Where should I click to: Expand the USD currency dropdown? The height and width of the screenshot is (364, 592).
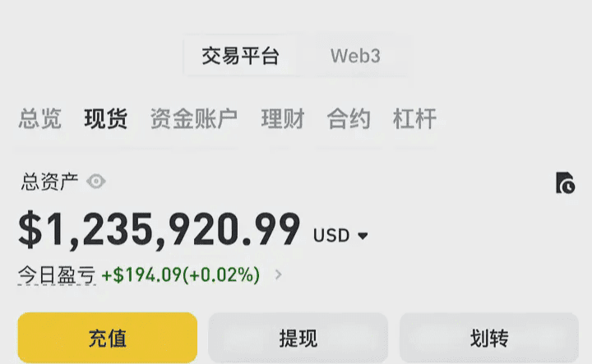(340, 235)
